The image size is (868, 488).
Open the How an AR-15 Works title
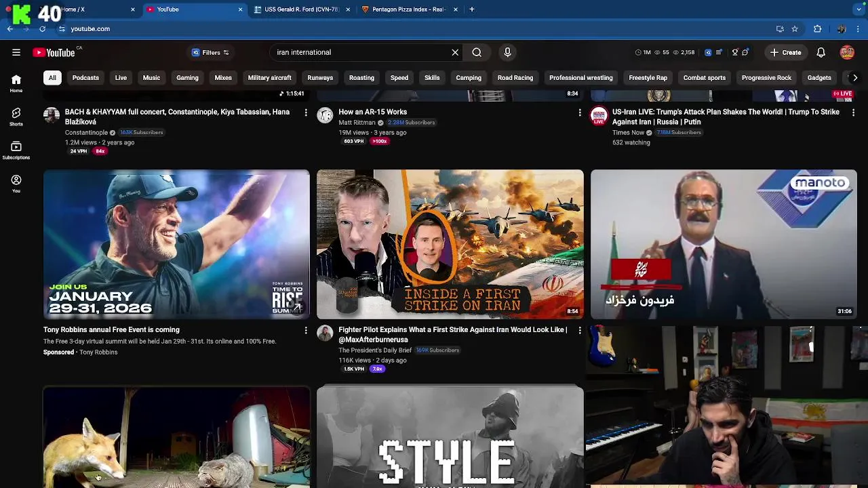(x=373, y=112)
